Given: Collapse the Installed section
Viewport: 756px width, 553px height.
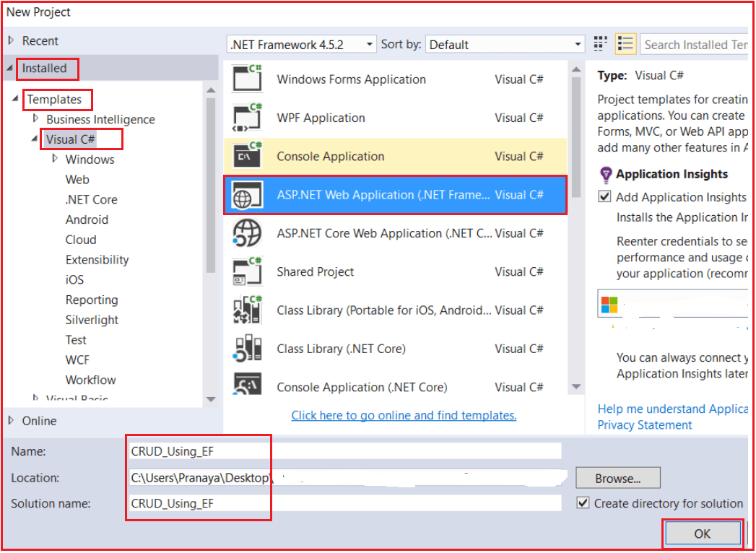Looking at the screenshot, I should [11, 68].
